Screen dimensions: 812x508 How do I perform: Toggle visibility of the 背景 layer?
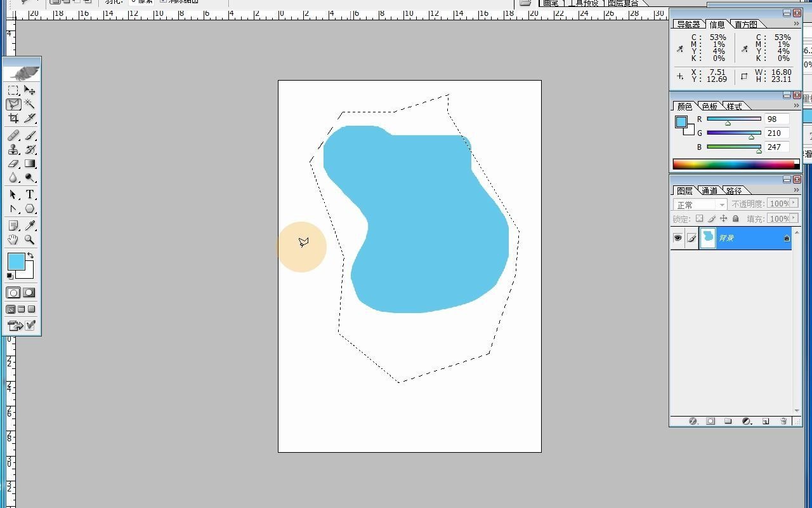click(678, 238)
